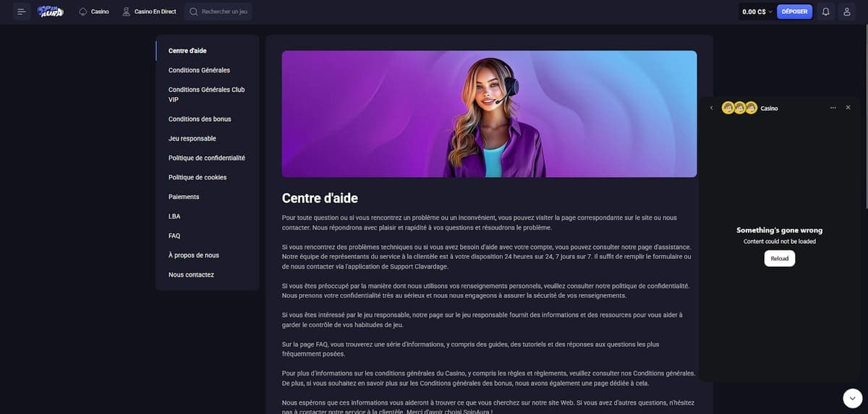
Task: Reload the chat content
Action: (x=779, y=258)
